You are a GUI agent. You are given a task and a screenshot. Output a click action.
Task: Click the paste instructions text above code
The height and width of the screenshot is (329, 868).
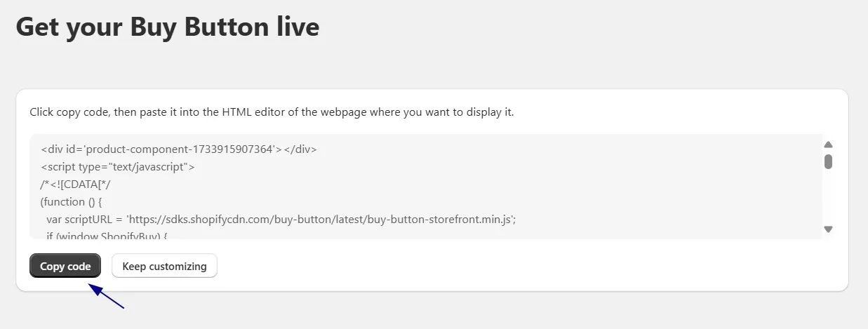click(272, 112)
